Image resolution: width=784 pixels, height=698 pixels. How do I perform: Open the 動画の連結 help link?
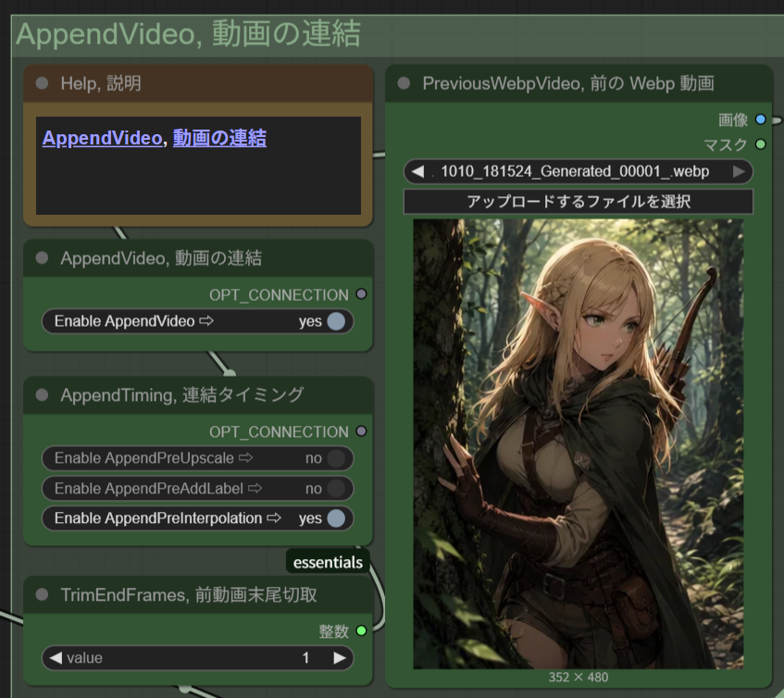219,138
